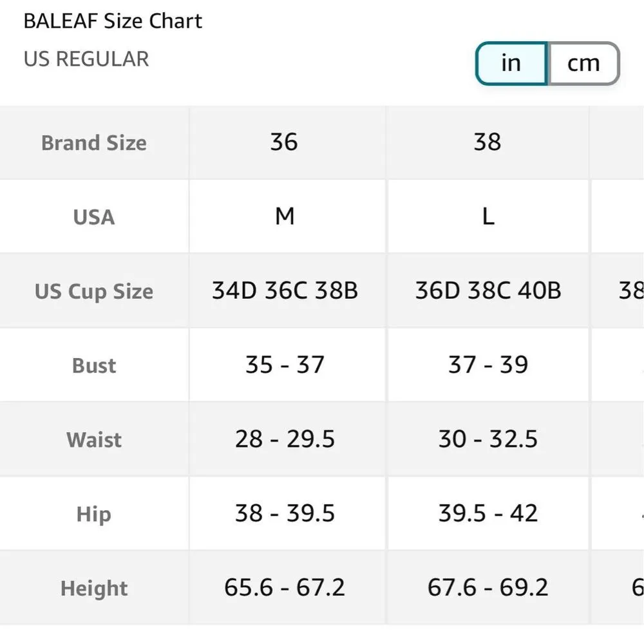This screenshot has width=644, height=644.
Task: Click the Bust row label
Action: point(94,365)
